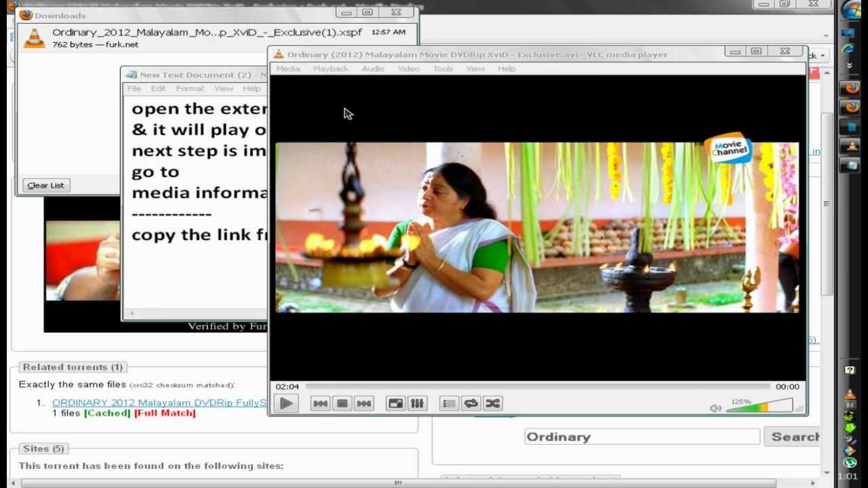Click the browser horizontal scrollbar
Screen dimensions: 868x488
click(x=399, y=483)
